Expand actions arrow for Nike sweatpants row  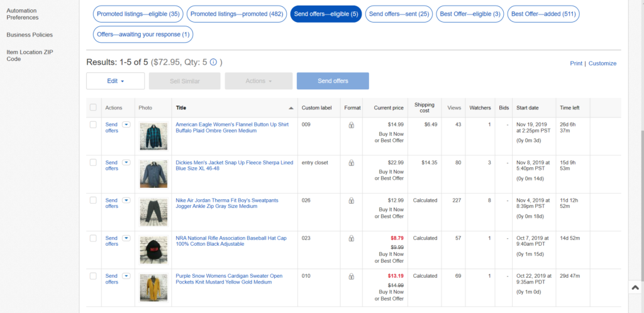[126, 200]
